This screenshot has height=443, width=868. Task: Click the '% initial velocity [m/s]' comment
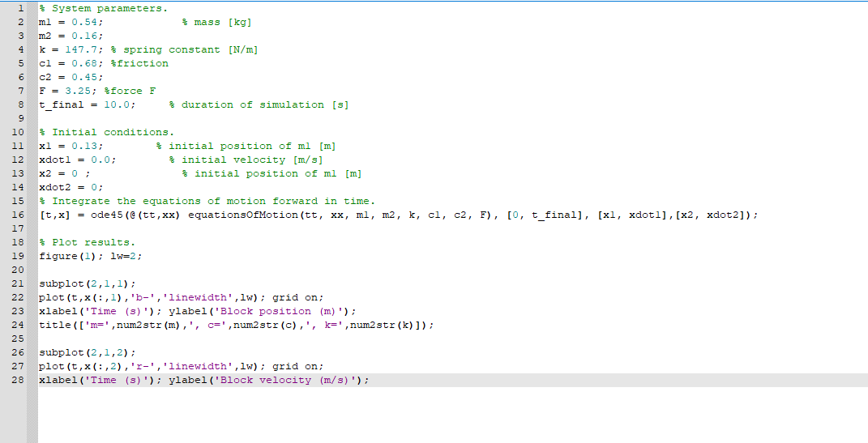point(246,160)
